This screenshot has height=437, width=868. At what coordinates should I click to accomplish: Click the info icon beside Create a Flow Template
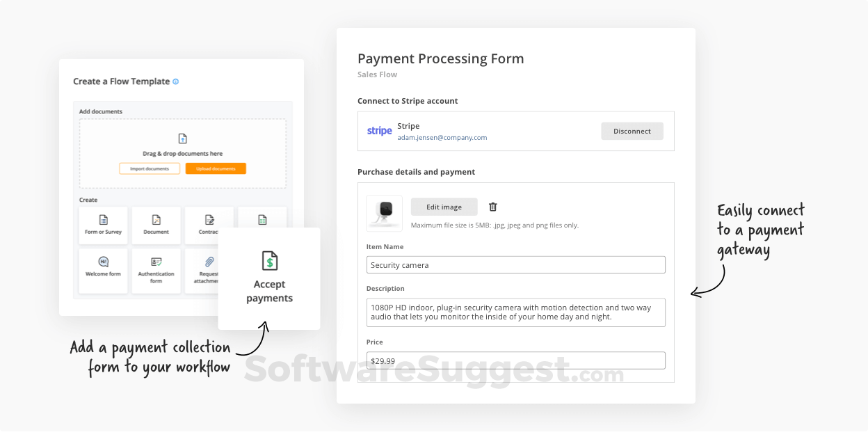click(175, 82)
